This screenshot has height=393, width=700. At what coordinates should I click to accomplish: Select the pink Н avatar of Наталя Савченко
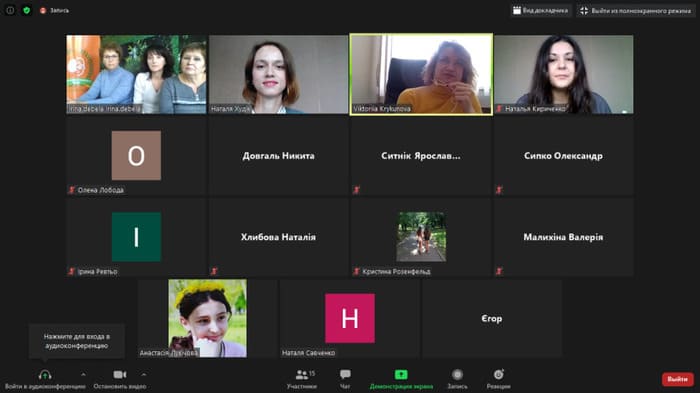click(x=350, y=318)
